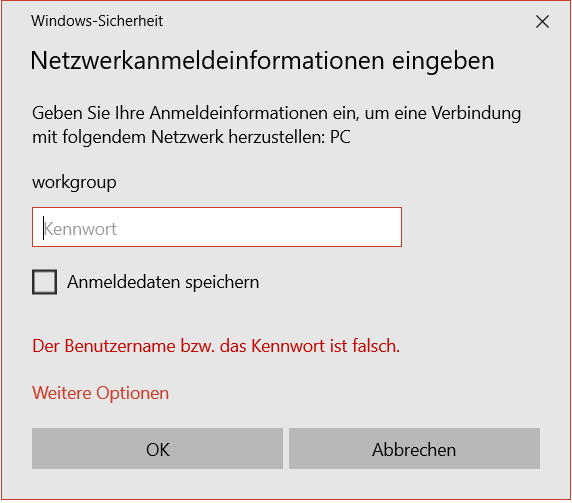The height and width of the screenshot is (503, 572).
Task: Show more sign-in options link
Action: [101, 393]
